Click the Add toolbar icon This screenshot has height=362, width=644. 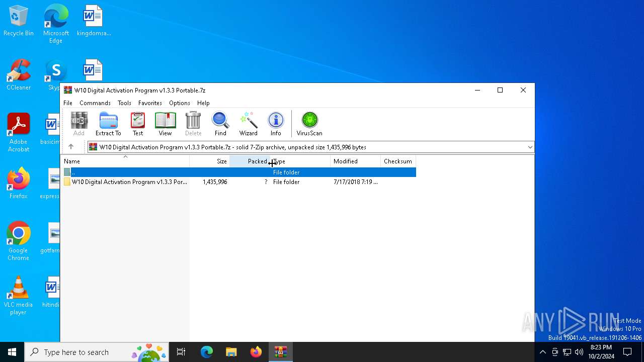click(79, 124)
